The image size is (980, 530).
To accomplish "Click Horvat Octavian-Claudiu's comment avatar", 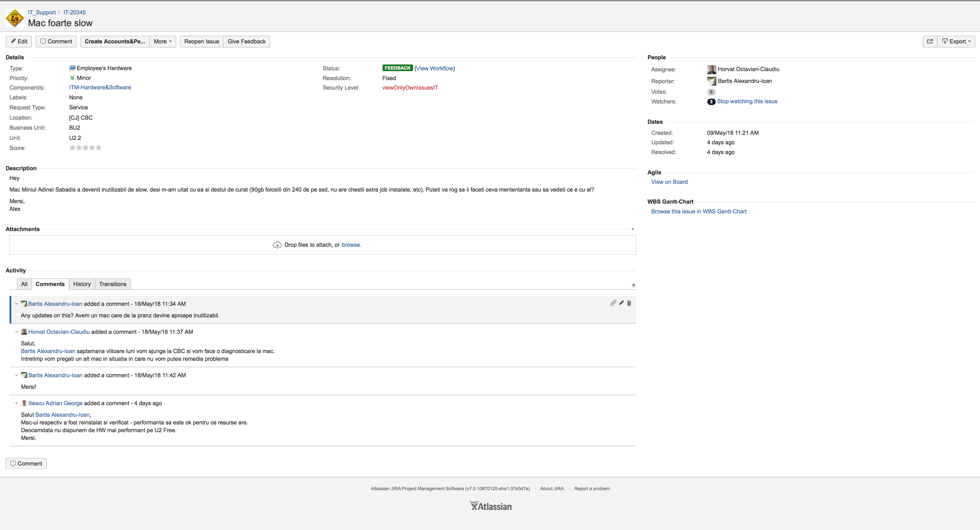I will [24, 332].
